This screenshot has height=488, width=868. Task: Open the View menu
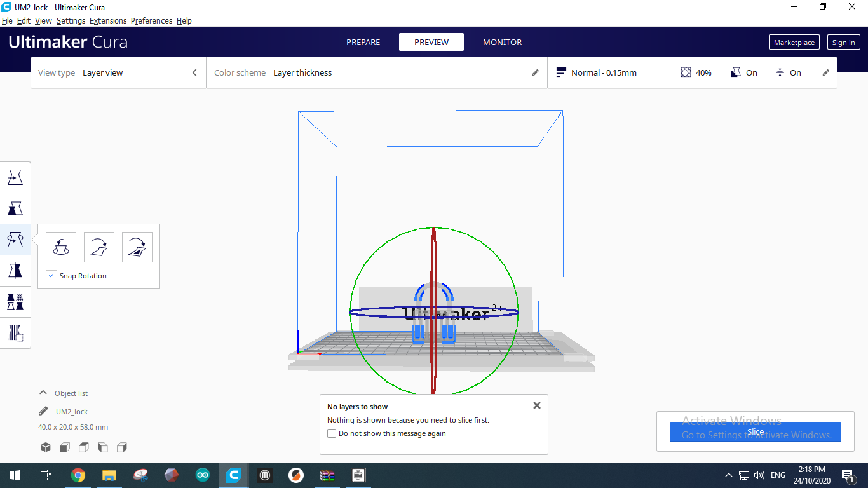[43, 21]
